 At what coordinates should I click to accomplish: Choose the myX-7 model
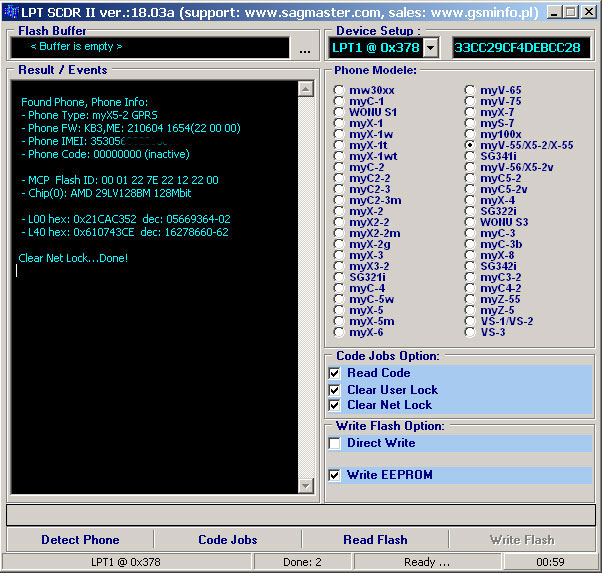470,112
